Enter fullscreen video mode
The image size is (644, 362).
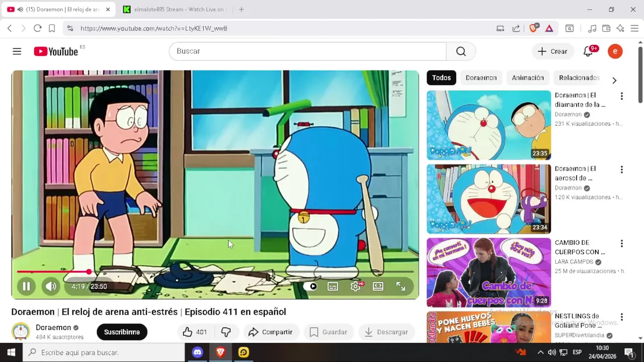pyautogui.click(x=400, y=286)
